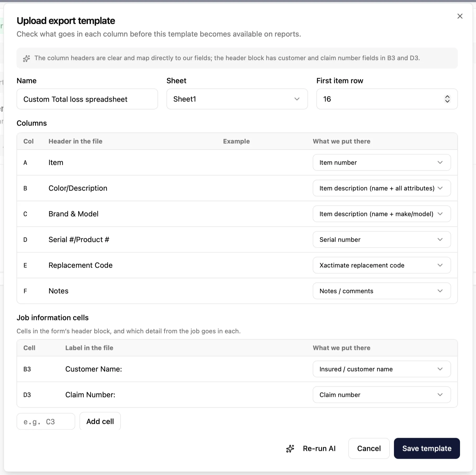The height and width of the screenshot is (475, 476).
Task: Click the 'Serial #/Product #' header text
Action: [79, 240]
